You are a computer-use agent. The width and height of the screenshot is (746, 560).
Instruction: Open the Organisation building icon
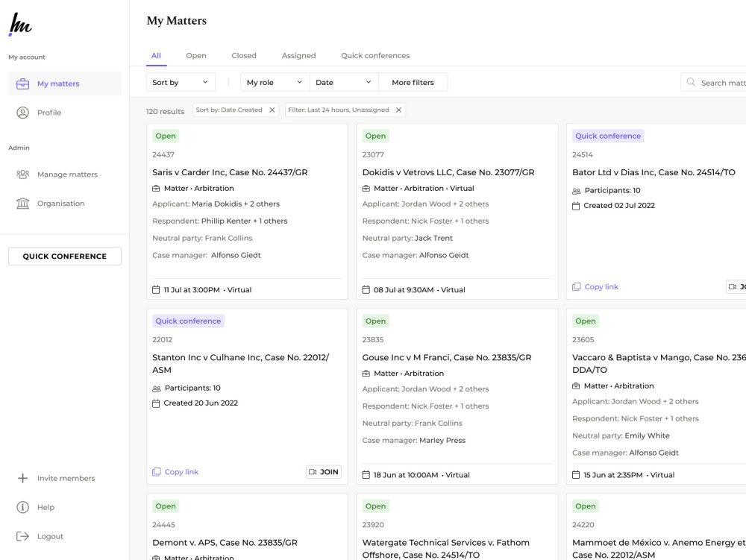[22, 204]
